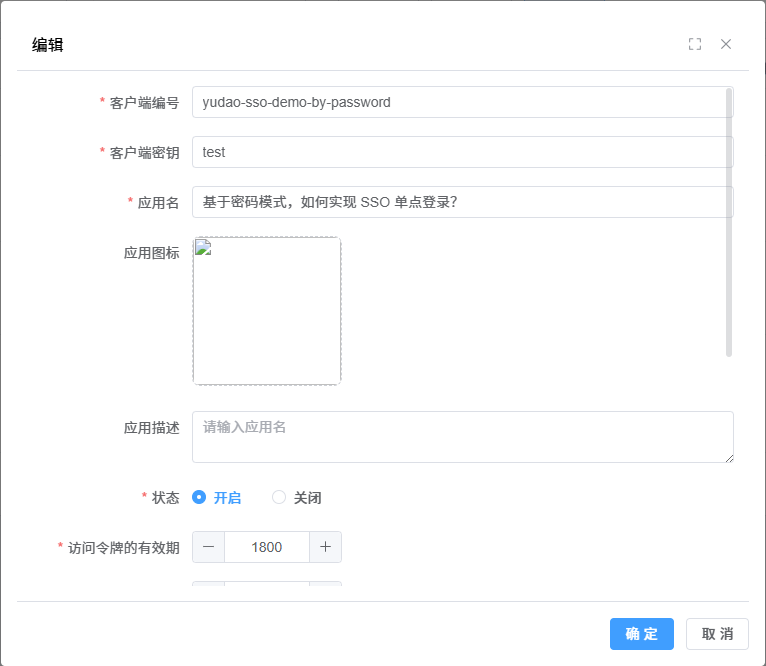Increase 访问令牌的有效期 with the plus button
The height and width of the screenshot is (666, 766).
(325, 547)
